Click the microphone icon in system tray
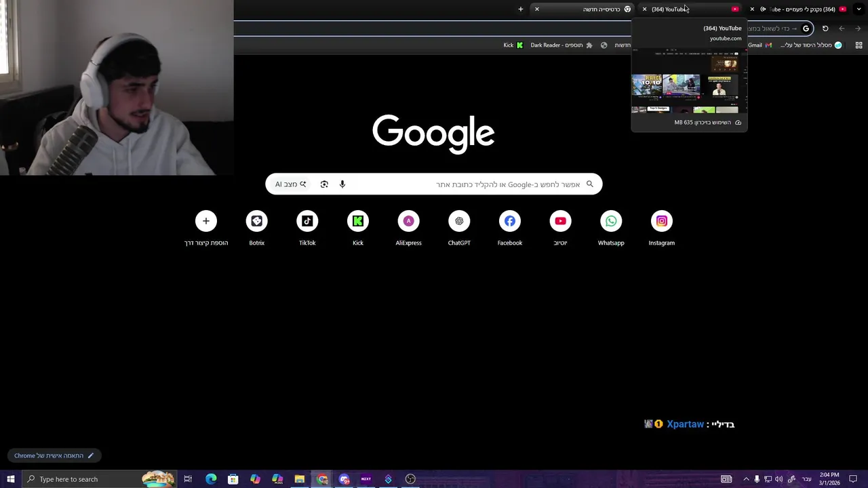 (757, 479)
